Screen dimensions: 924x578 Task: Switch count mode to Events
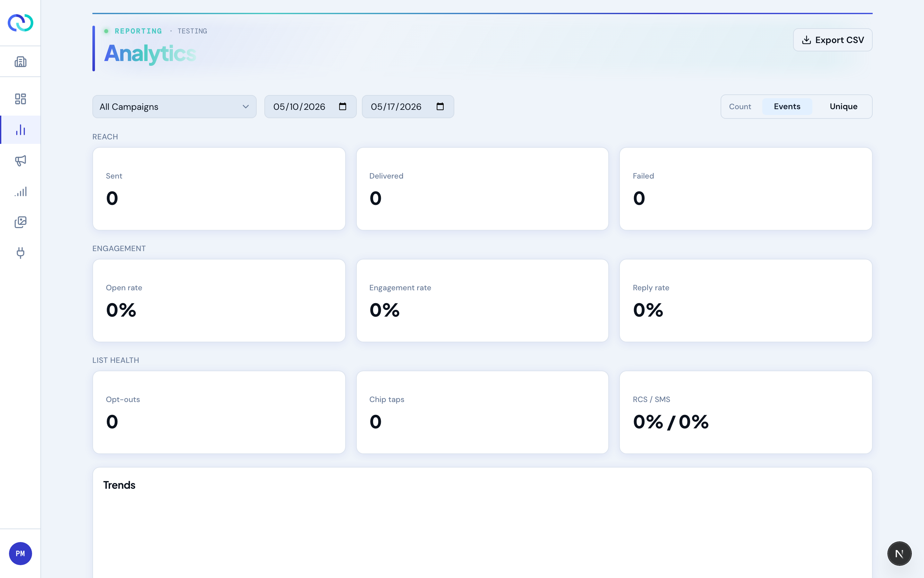pos(787,107)
